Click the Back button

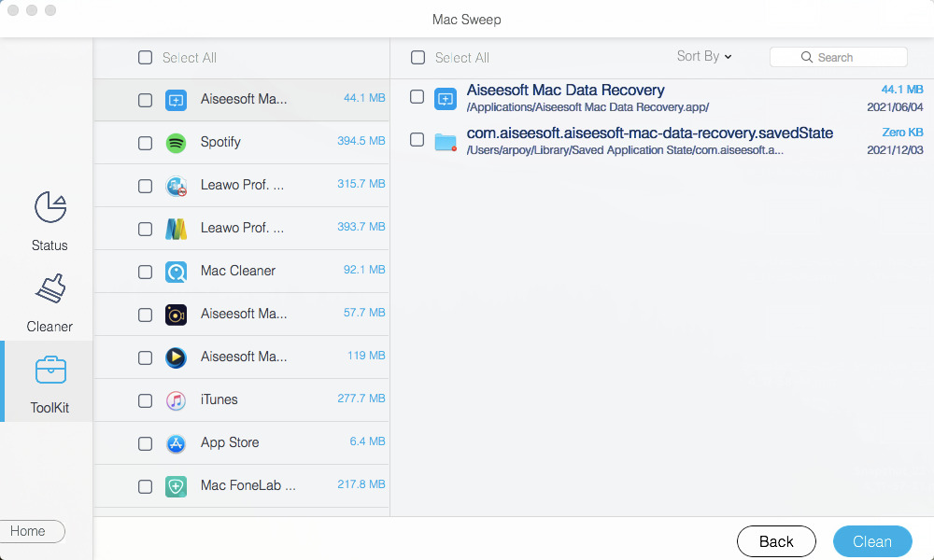coord(776,541)
